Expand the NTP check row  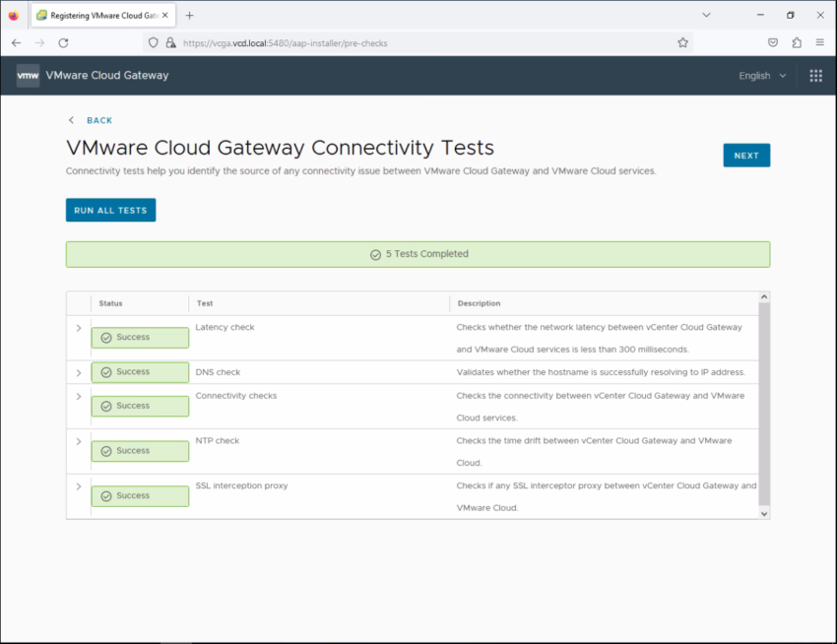[79, 441]
